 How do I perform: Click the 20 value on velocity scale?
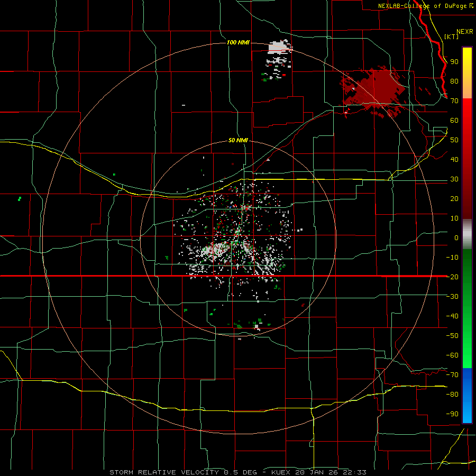coord(454,198)
